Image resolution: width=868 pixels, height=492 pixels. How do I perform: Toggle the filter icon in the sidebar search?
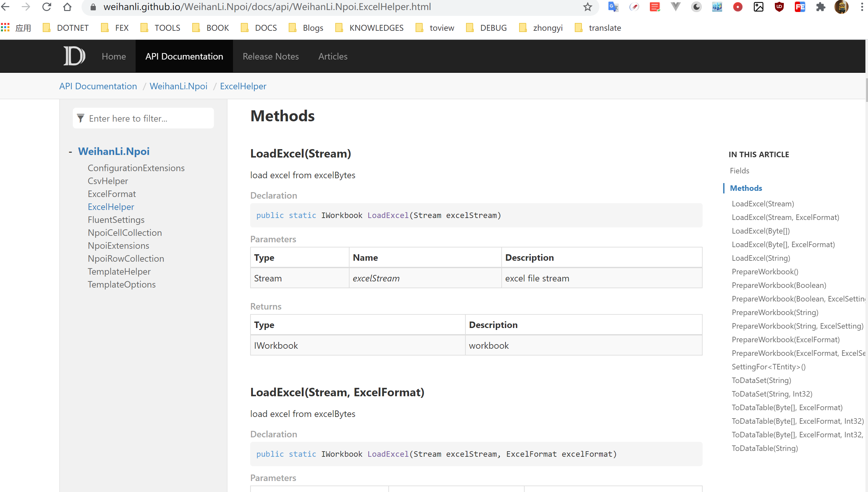click(81, 118)
